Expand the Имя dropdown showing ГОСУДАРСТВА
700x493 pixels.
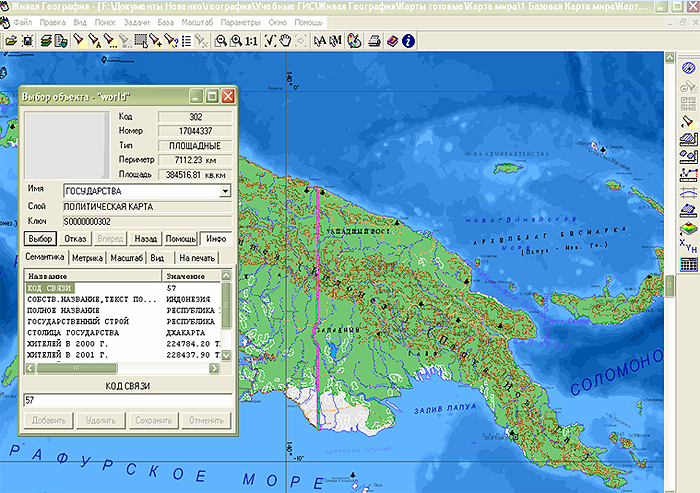tap(225, 190)
